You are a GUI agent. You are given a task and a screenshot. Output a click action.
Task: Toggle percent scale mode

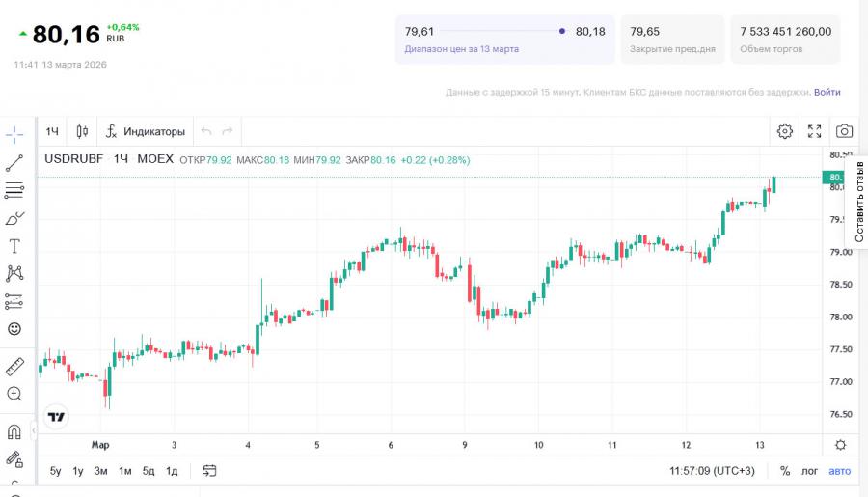pyautogui.click(x=785, y=471)
